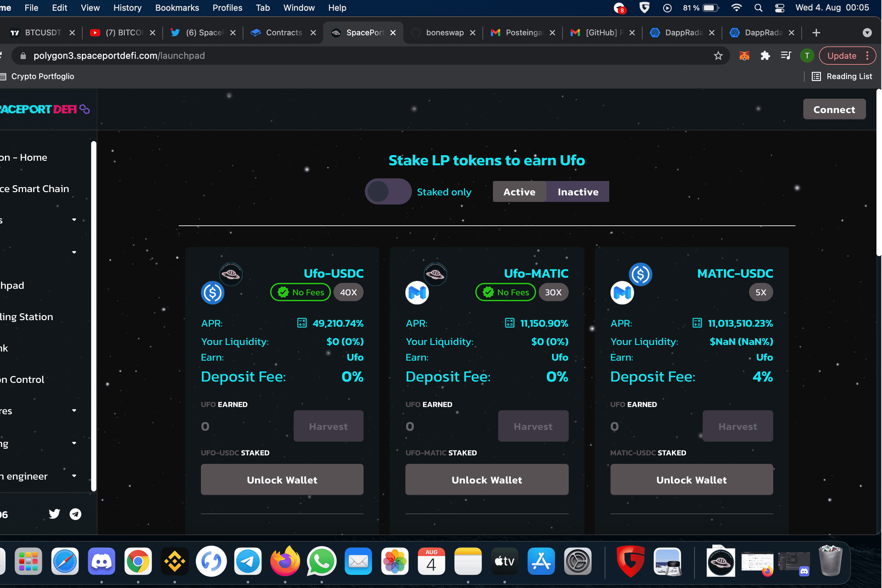The width and height of the screenshot is (882, 588).
Task: Open the APR calculator icon for Ufo-USDC
Action: point(302,323)
